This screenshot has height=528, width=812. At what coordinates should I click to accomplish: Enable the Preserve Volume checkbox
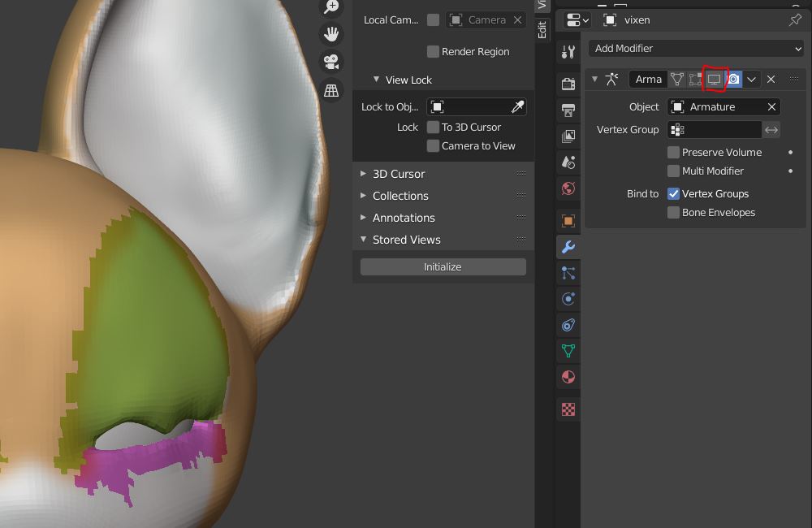click(673, 152)
